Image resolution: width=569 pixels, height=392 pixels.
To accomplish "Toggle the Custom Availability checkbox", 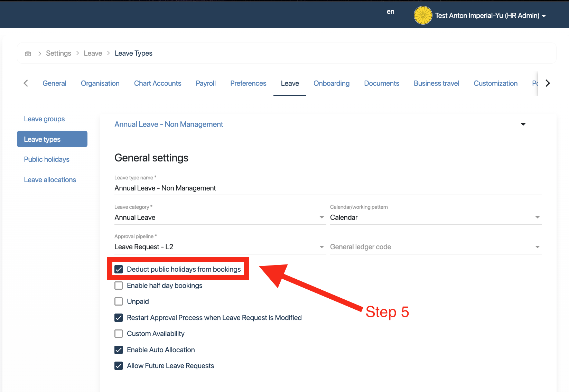I will 119,334.
